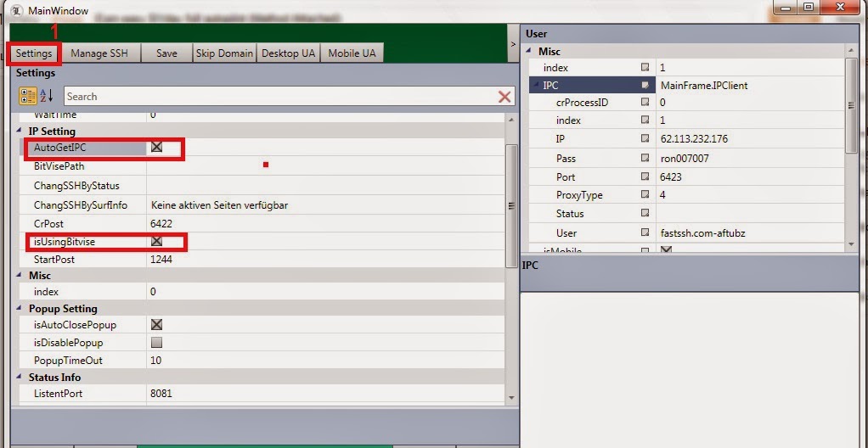
Task: Collapse the Popup Setting category
Action: click(20, 309)
